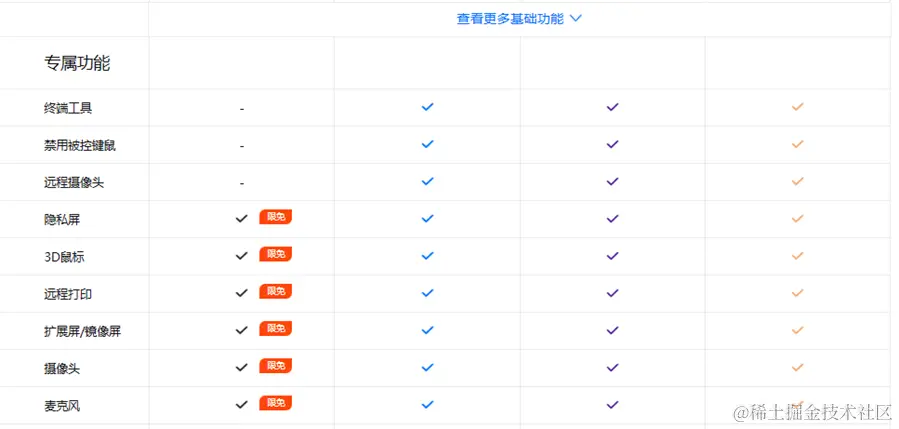Click orange checkmark in 3D鼠标 row
899x429 pixels.
click(x=798, y=255)
